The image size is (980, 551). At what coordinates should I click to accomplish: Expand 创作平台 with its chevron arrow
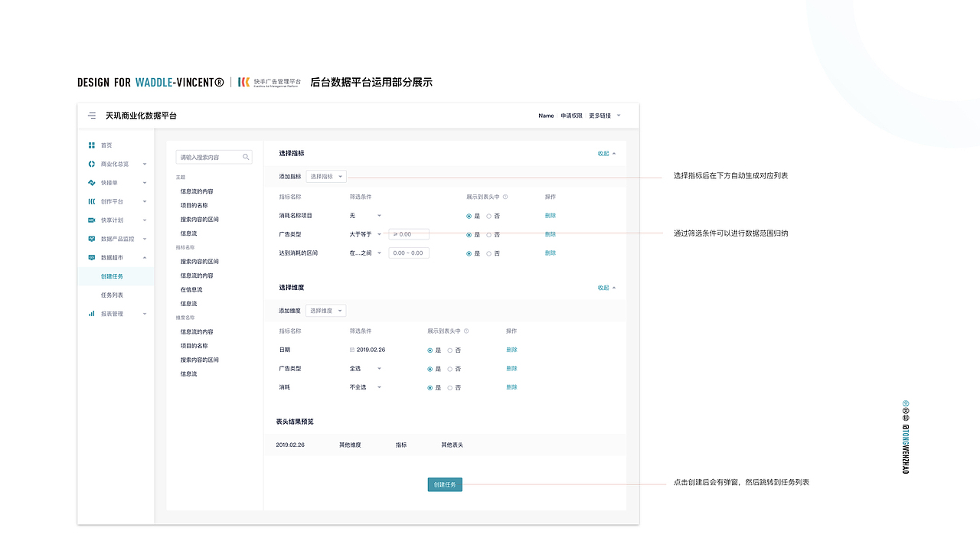click(x=145, y=201)
